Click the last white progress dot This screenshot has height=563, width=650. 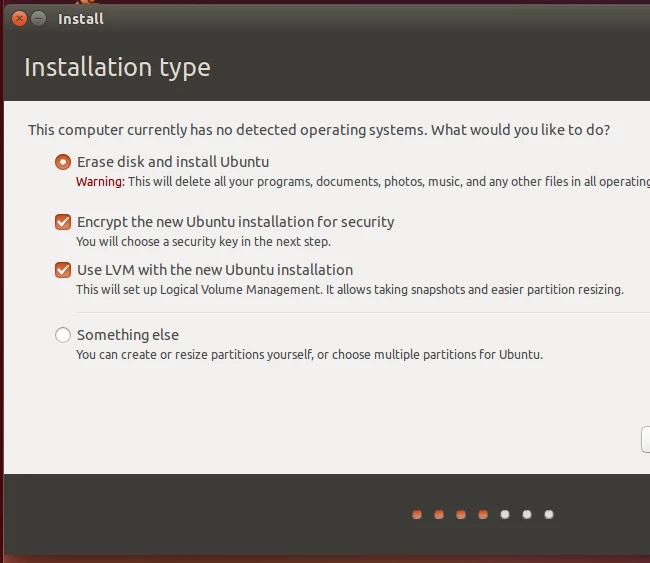549,515
